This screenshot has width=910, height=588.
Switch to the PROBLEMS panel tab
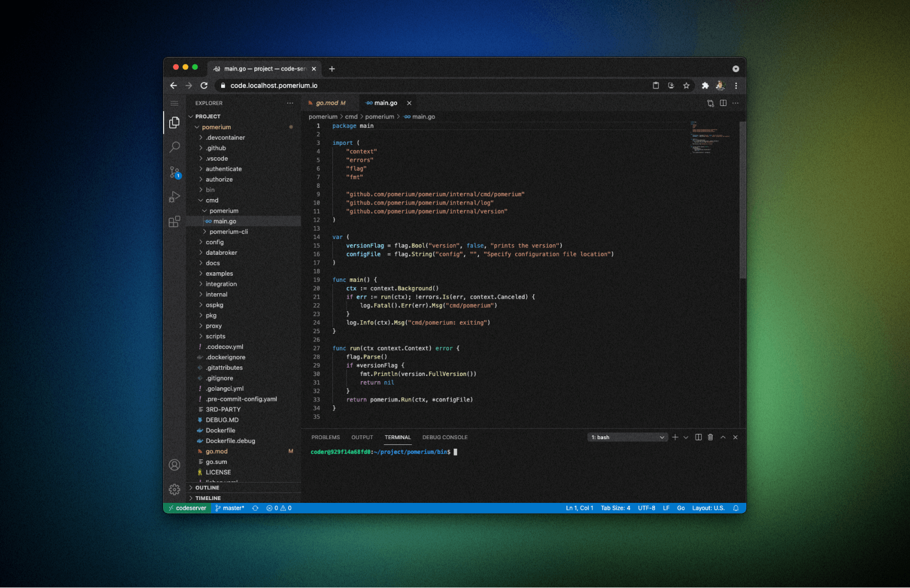point(326,437)
